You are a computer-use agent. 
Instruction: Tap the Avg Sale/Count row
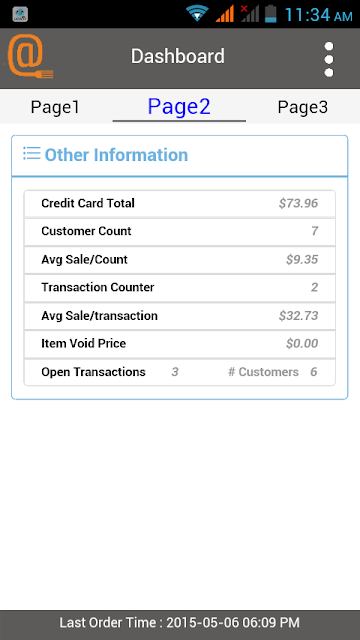180,260
